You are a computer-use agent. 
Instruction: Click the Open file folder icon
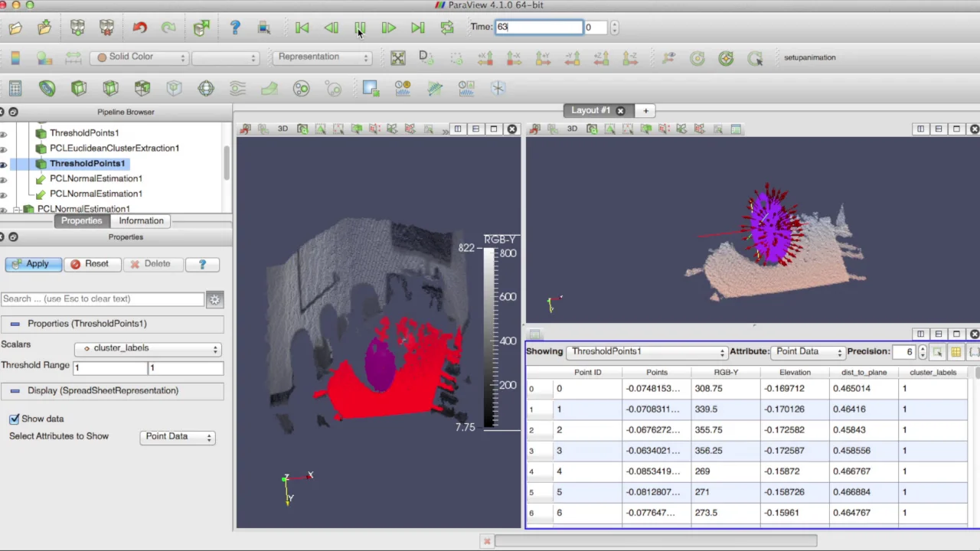(15, 28)
